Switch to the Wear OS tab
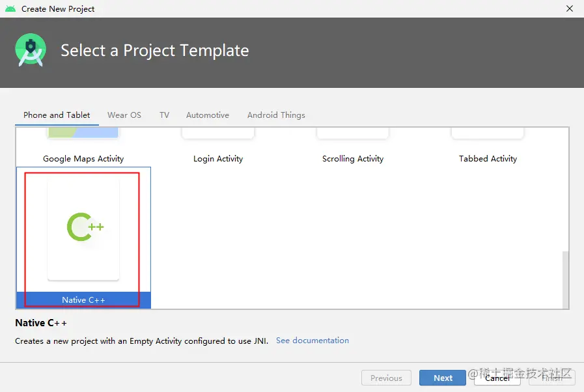Screen dimensions: 584x392 pos(124,115)
